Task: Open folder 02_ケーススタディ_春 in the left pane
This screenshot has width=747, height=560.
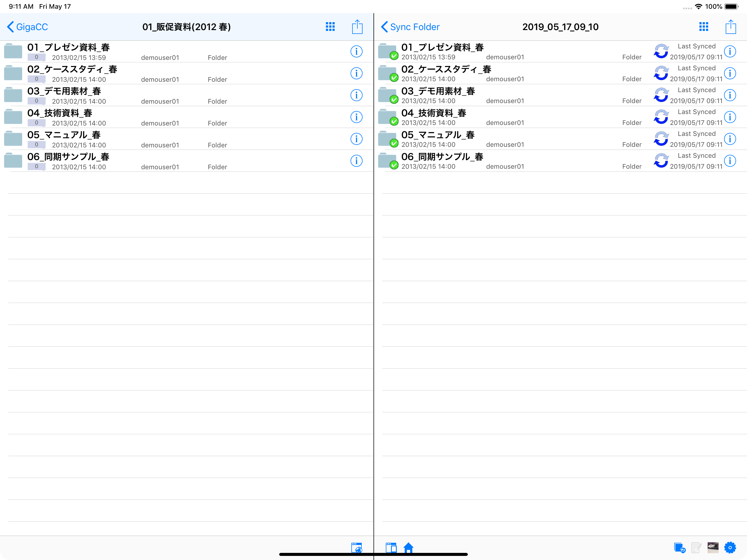Action: click(x=187, y=73)
